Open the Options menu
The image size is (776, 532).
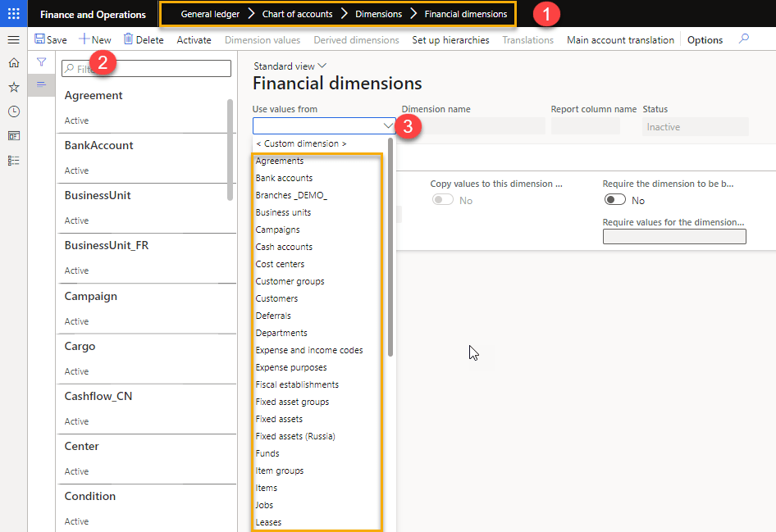coord(705,39)
